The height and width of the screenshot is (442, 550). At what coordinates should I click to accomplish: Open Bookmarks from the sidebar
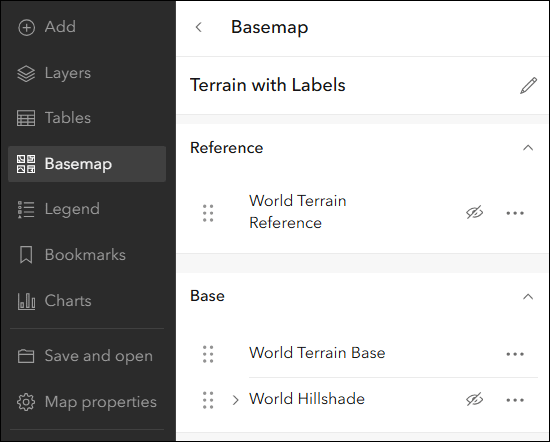(x=87, y=255)
